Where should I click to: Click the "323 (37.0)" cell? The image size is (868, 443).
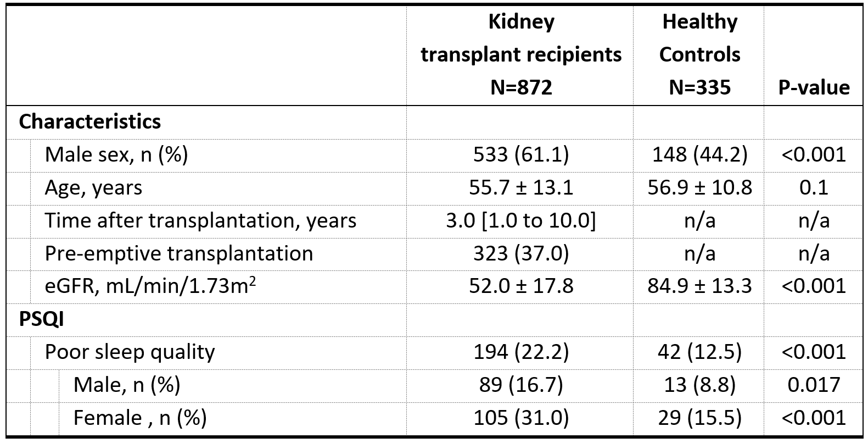point(520,253)
